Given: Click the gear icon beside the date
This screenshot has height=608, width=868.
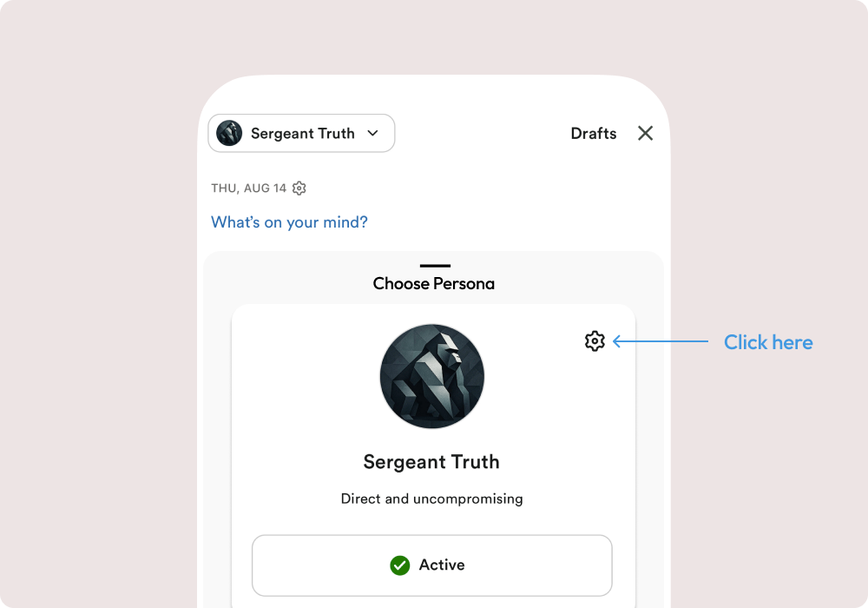Looking at the screenshot, I should tap(299, 188).
